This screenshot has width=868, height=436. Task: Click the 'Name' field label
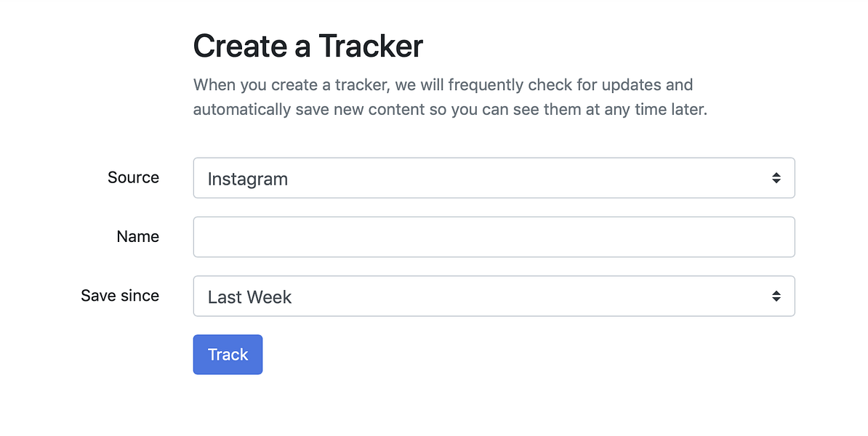pyautogui.click(x=137, y=236)
